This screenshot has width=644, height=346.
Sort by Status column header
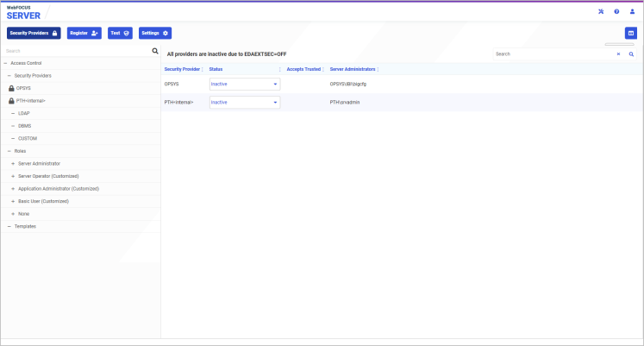point(216,69)
